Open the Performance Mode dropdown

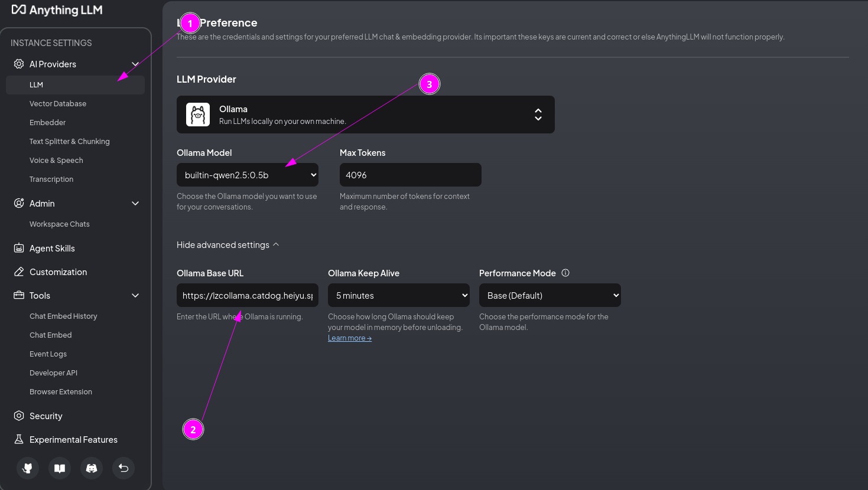tap(550, 295)
